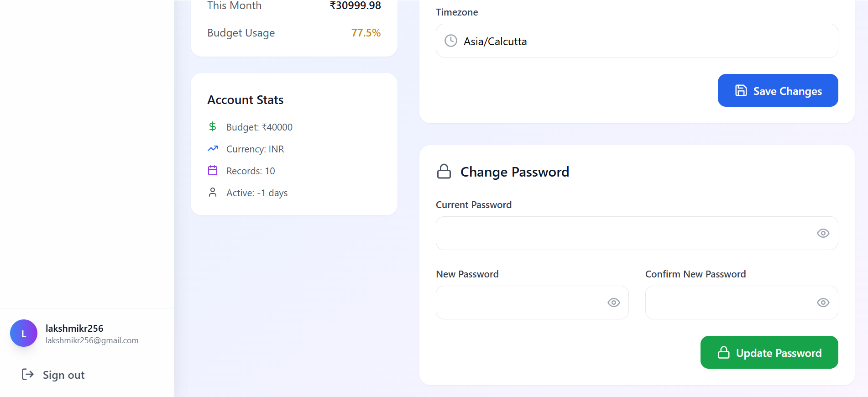The height and width of the screenshot is (397, 868).
Task: Toggle New Password visibility eye
Action: (613, 303)
